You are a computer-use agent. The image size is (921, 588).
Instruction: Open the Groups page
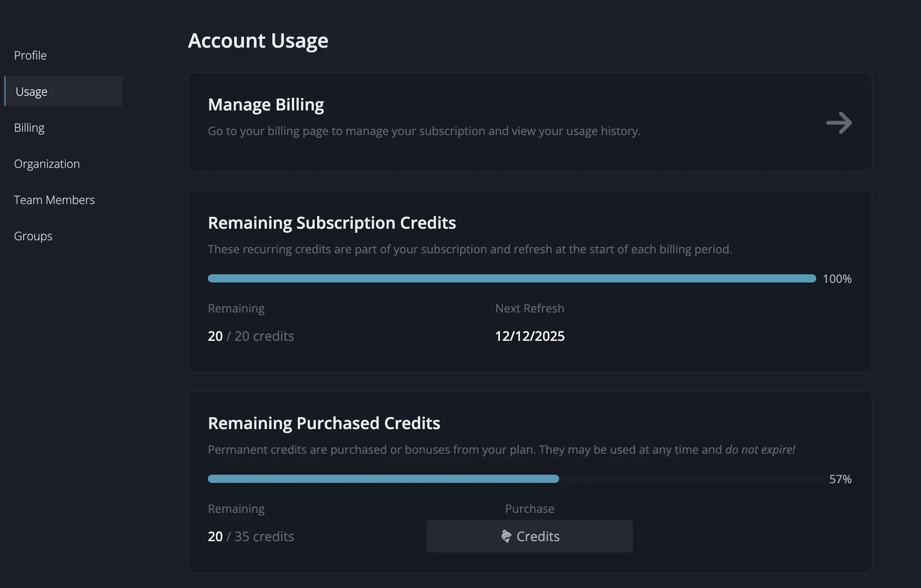coord(33,236)
